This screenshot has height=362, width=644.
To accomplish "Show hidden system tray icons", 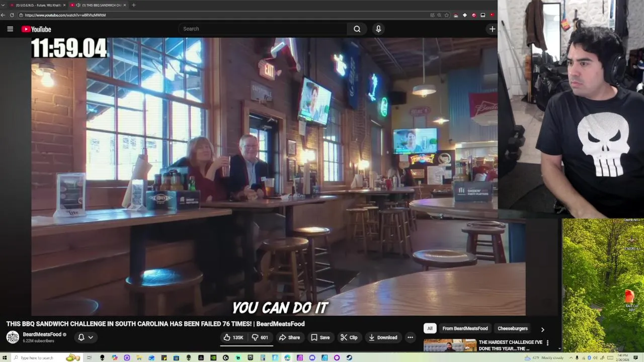I will click(571, 357).
